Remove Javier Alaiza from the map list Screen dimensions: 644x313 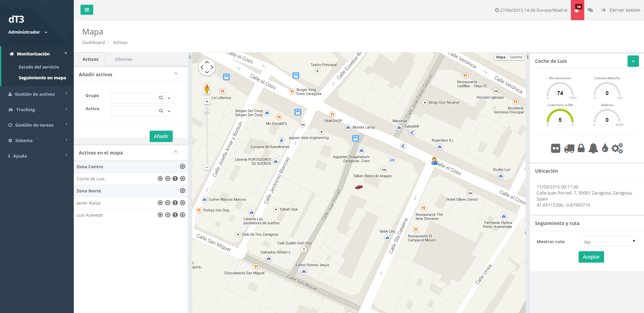tap(182, 203)
